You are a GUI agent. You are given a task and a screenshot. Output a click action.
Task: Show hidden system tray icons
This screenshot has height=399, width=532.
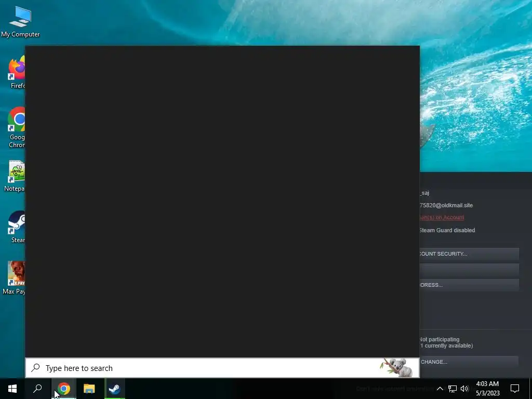440,389
